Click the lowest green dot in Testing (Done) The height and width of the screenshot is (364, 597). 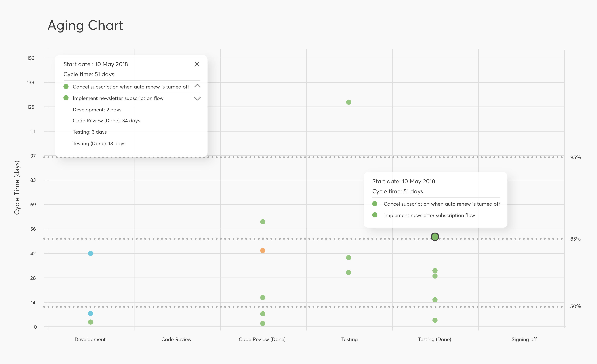(x=435, y=320)
